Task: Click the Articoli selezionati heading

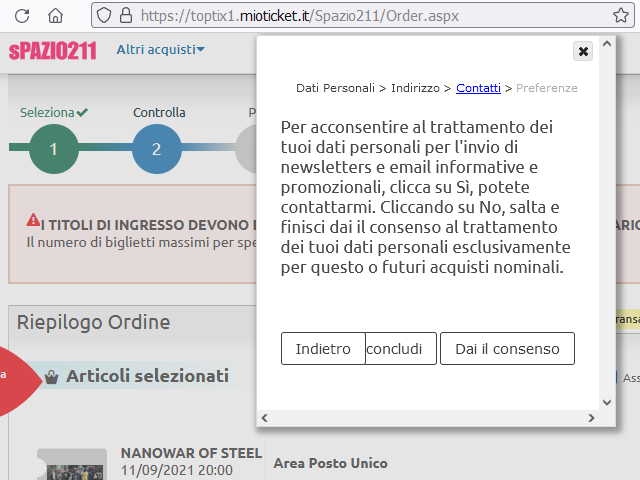Action: point(147,376)
